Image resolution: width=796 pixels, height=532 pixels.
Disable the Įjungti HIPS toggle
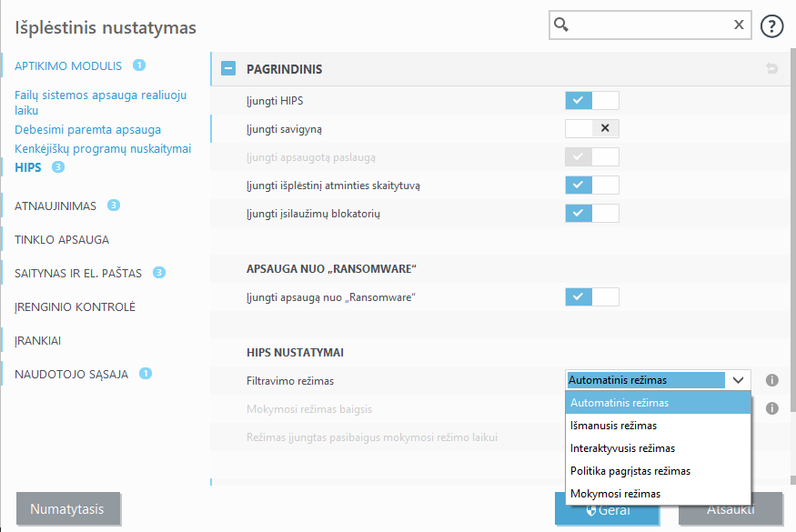(591, 100)
